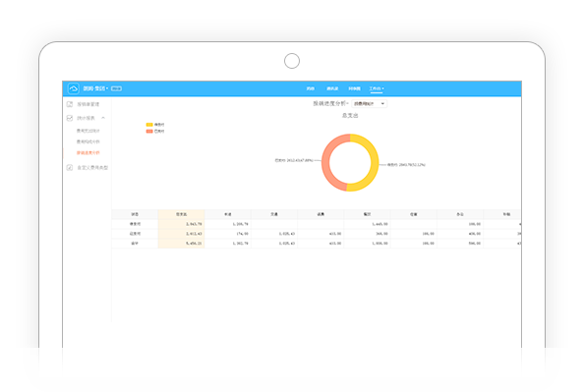Click the cloud logo icon in header
This screenshot has width=584, height=392.
point(74,88)
